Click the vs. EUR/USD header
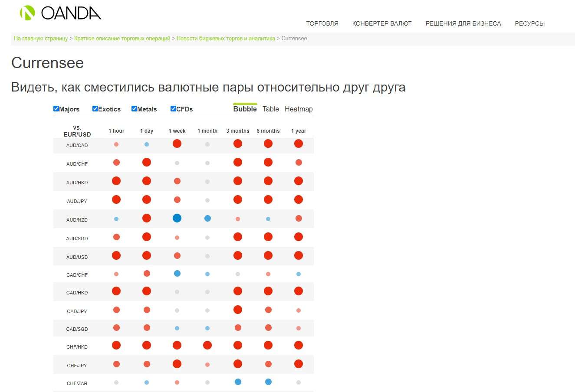Screen dimensions: 575x392 point(77,131)
